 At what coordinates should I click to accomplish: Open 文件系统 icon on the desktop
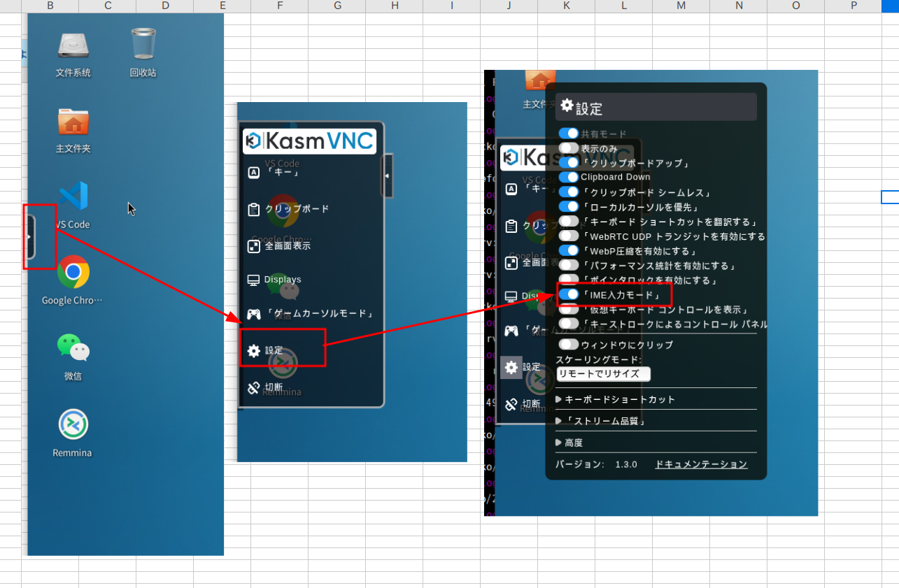click(73, 45)
